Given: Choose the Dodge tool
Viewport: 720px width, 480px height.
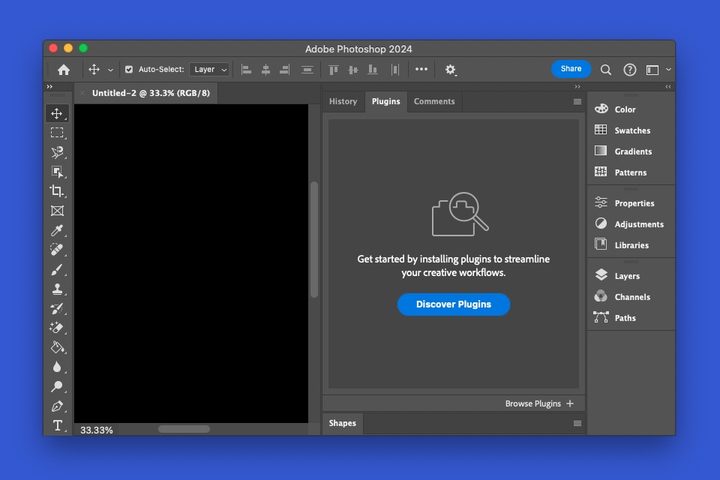Looking at the screenshot, I should pyautogui.click(x=57, y=386).
